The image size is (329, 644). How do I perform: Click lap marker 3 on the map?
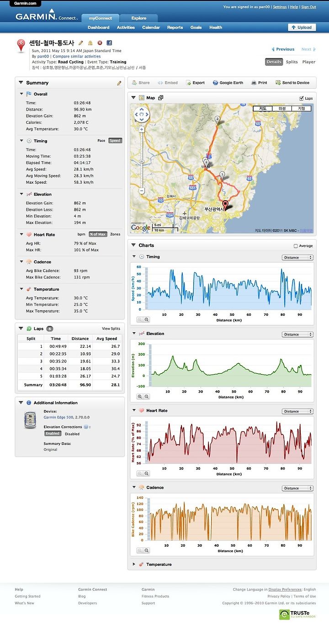tap(217, 120)
